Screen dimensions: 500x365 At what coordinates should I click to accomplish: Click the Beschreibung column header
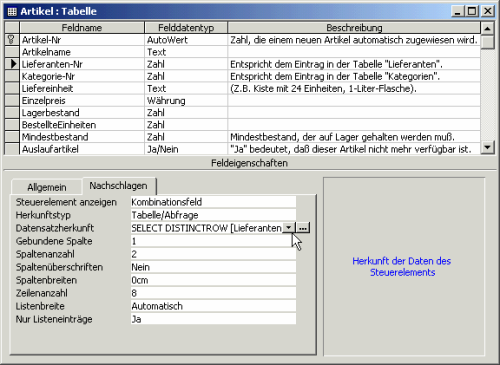click(354, 28)
